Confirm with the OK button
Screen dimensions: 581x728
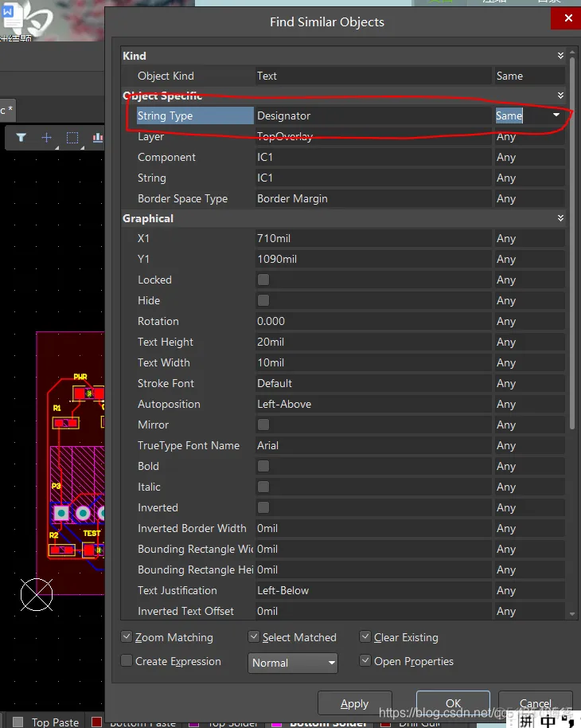pyautogui.click(x=453, y=703)
